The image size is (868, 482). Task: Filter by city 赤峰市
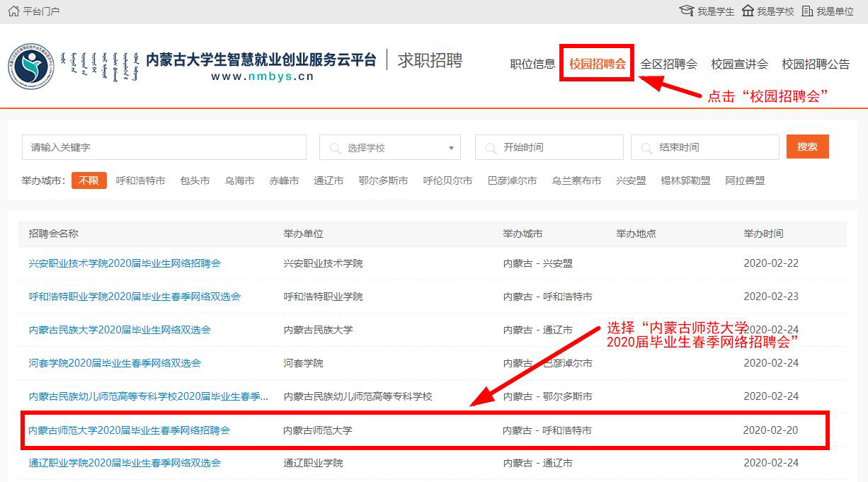point(284,180)
